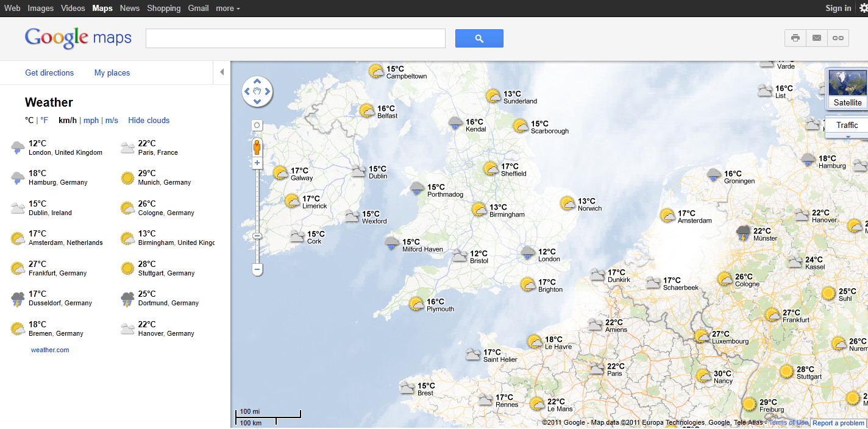The image size is (868, 429).
Task: Zoom out with the minus button
Action: pyautogui.click(x=257, y=269)
